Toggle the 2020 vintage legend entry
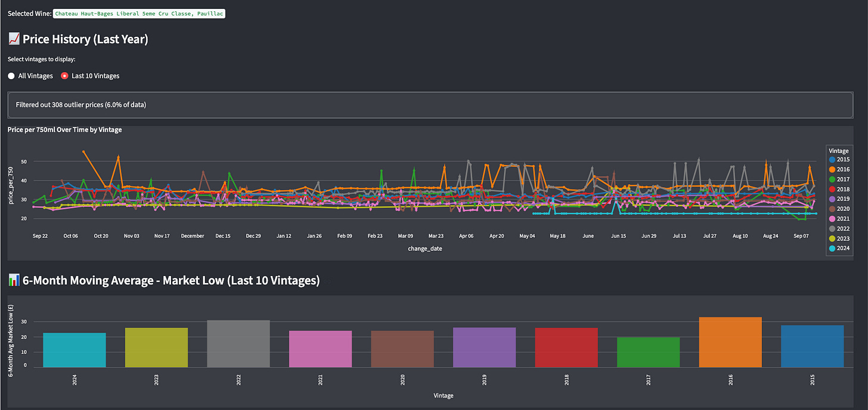Screen dimensions: 868x410 (839, 209)
